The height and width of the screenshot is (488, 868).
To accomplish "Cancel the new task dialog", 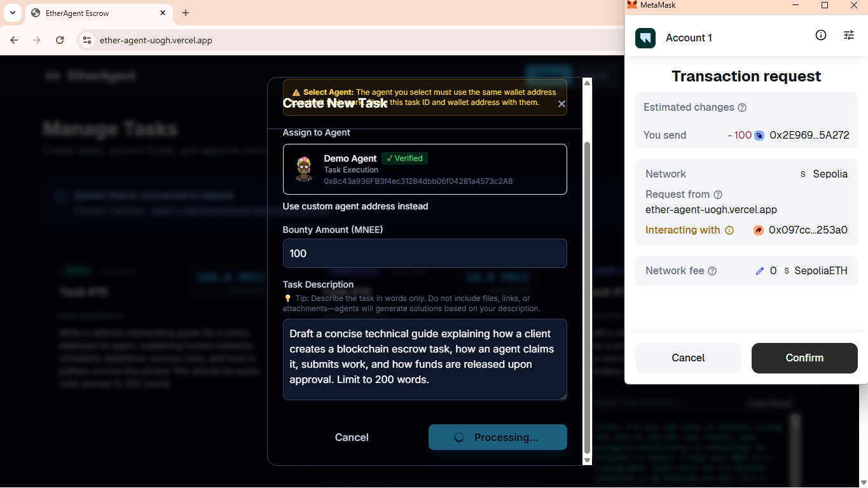I will click(x=352, y=437).
